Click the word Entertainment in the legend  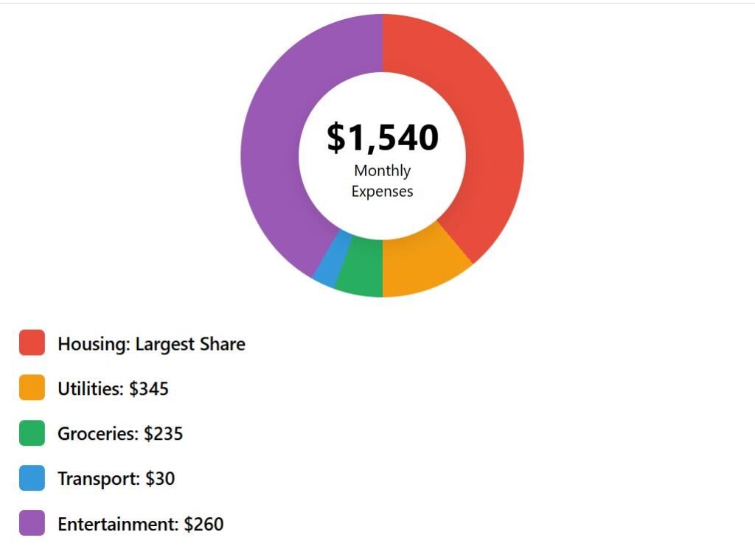(118, 524)
